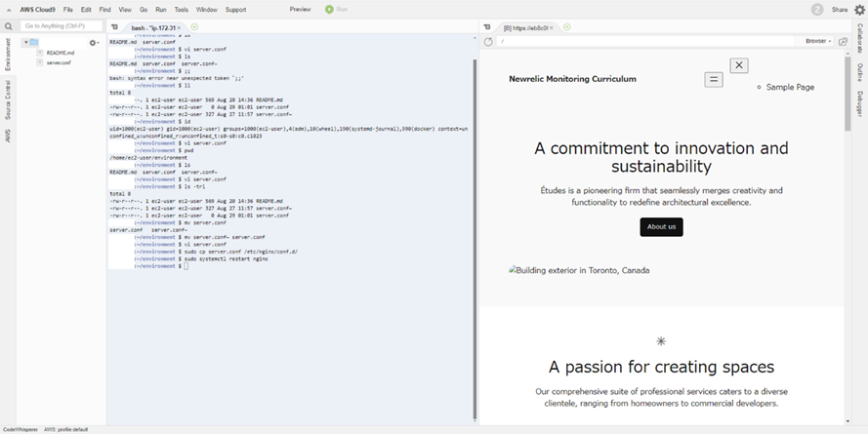
Task: Add a new tab in preview pane
Action: pos(567,26)
